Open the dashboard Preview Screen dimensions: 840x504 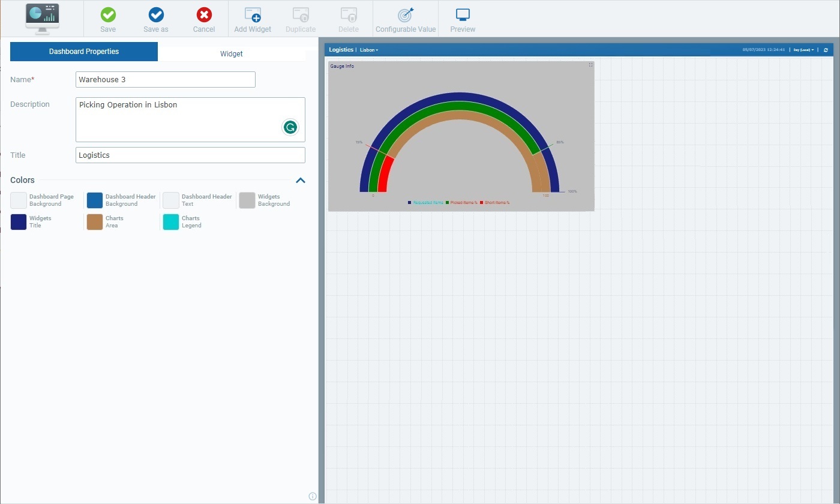pyautogui.click(x=463, y=15)
